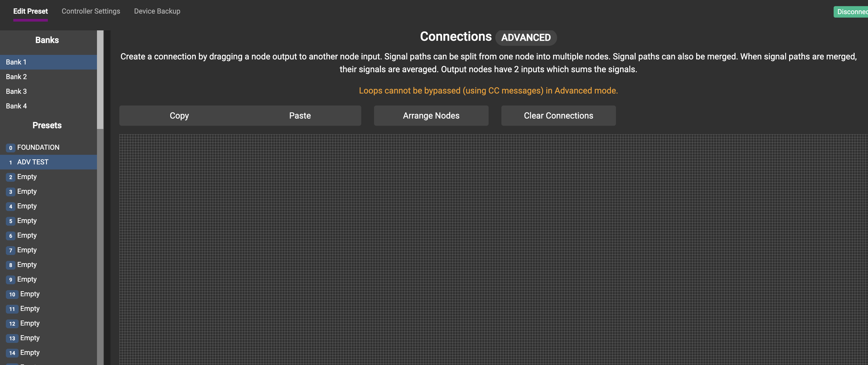Screen dimensions: 868x365
Task: Click Clear Connections button
Action: pos(558,116)
